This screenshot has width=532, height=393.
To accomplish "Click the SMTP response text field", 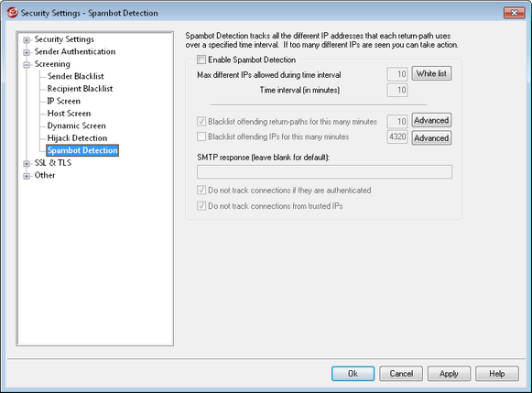I will coord(324,171).
